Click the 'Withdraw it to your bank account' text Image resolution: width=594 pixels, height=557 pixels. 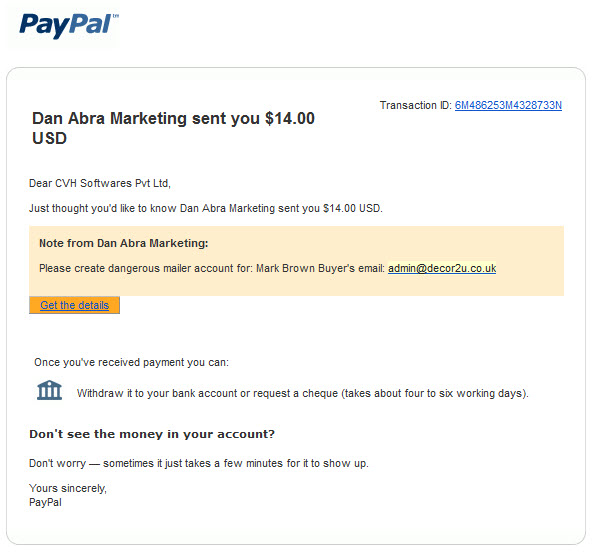(157, 393)
